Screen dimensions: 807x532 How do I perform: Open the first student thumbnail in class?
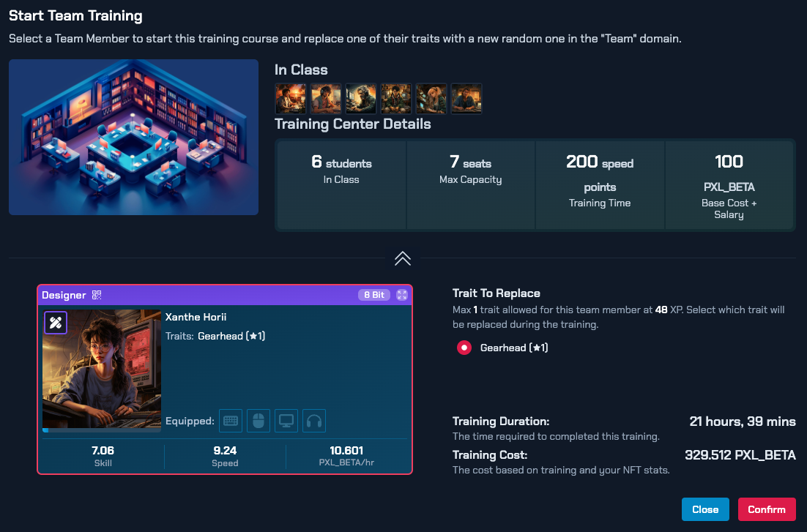click(291, 98)
